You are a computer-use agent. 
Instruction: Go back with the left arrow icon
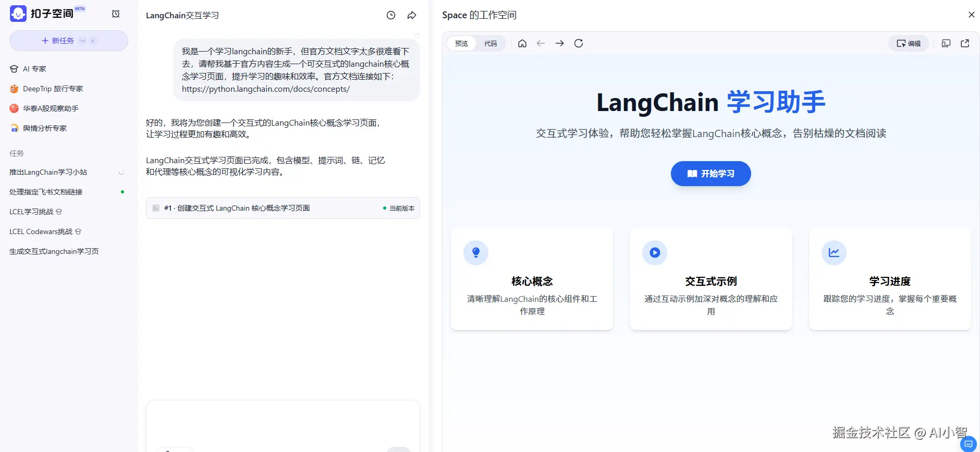pos(541,43)
